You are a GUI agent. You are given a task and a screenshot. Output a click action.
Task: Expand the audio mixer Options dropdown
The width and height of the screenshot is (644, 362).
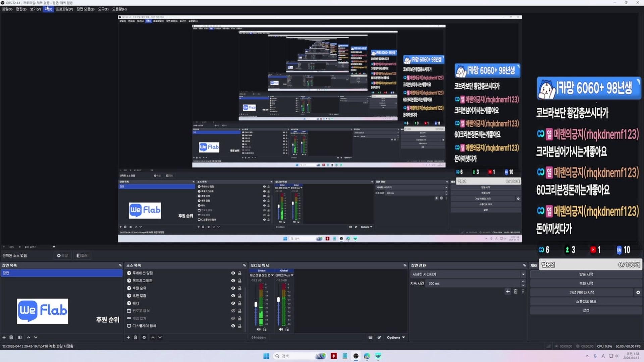point(396,338)
